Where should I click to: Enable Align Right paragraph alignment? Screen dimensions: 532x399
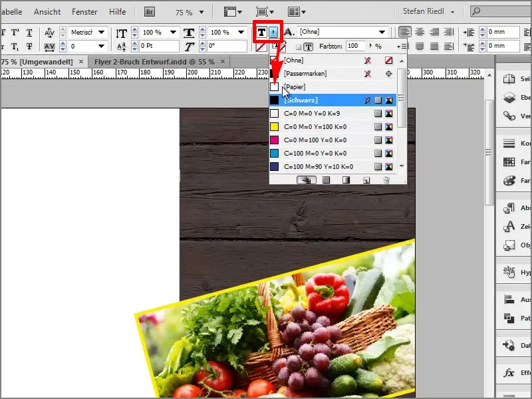[x=434, y=32]
